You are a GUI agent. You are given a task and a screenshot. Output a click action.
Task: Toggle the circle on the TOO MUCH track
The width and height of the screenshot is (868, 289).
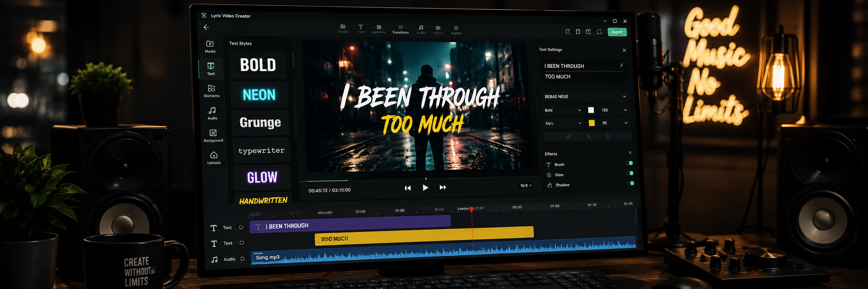(x=242, y=243)
